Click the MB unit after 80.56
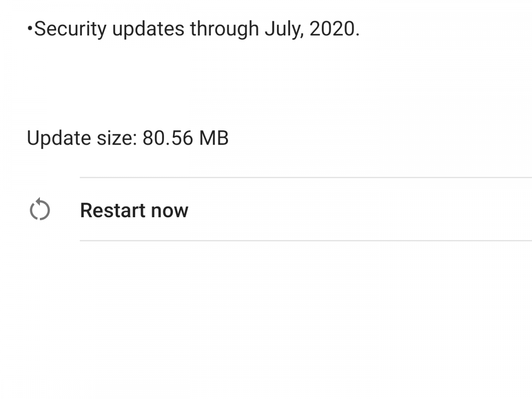 (214, 138)
